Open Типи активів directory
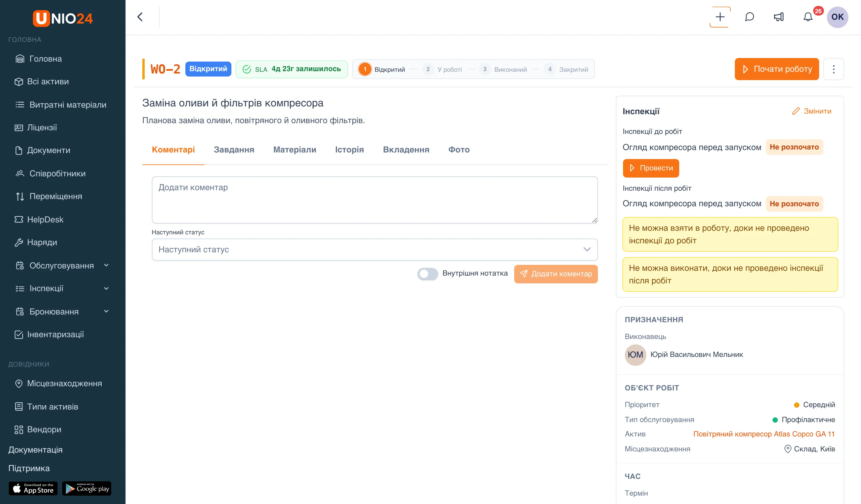 (46, 407)
